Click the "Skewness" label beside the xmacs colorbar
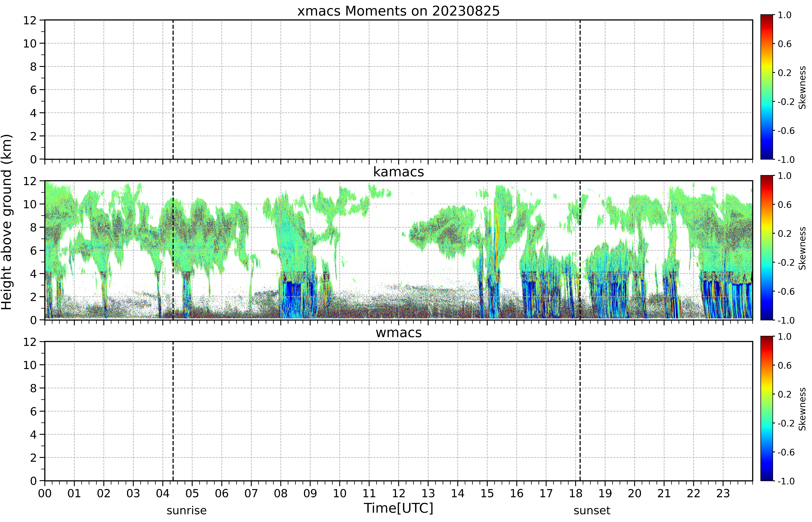 (x=802, y=87)
